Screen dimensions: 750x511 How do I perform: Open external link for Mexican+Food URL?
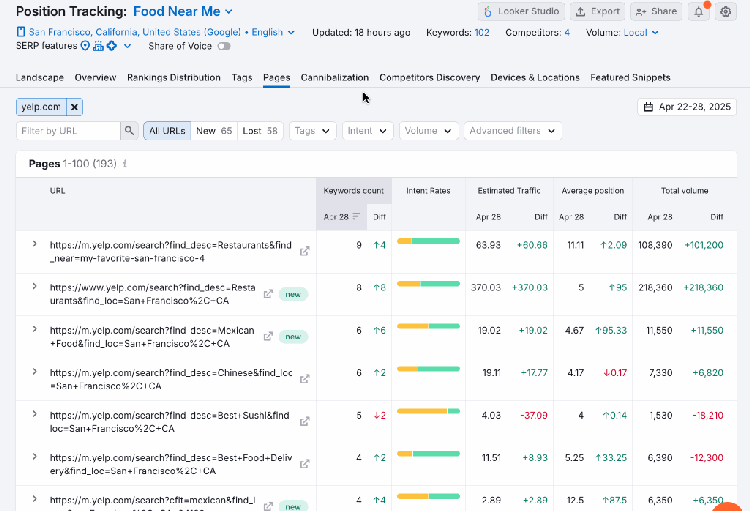[268, 336]
